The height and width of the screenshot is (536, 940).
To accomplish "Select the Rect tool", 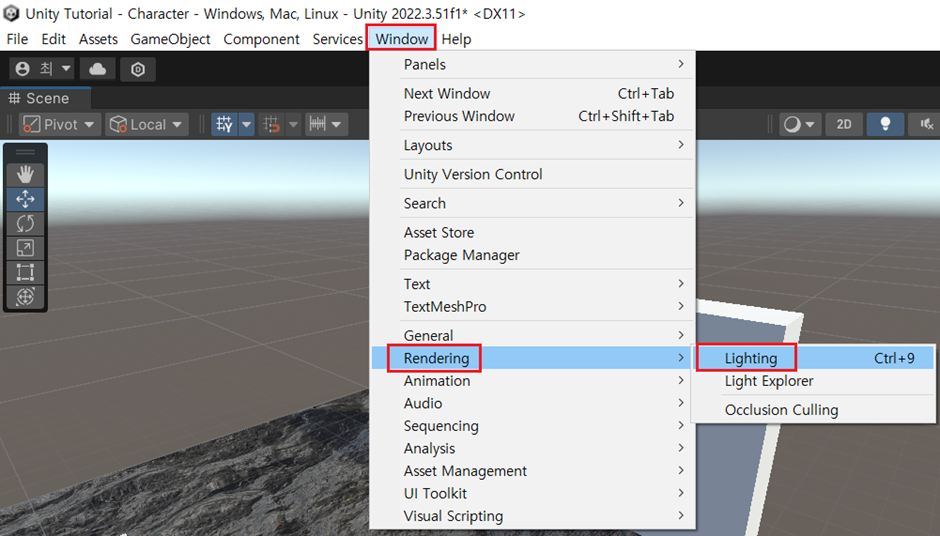I will point(25,272).
